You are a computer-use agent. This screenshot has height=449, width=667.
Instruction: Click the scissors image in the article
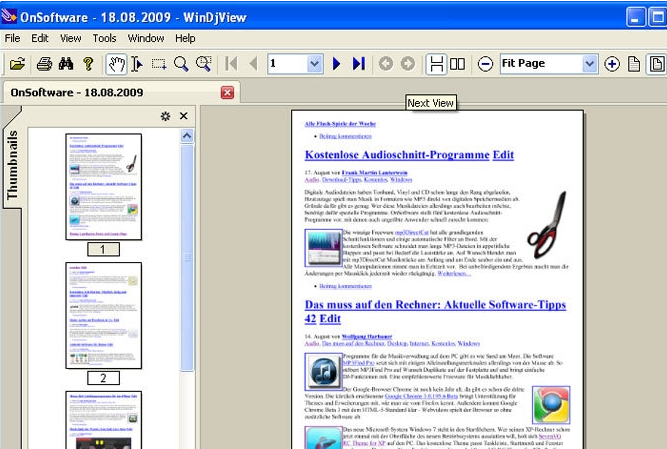pyautogui.click(x=547, y=225)
